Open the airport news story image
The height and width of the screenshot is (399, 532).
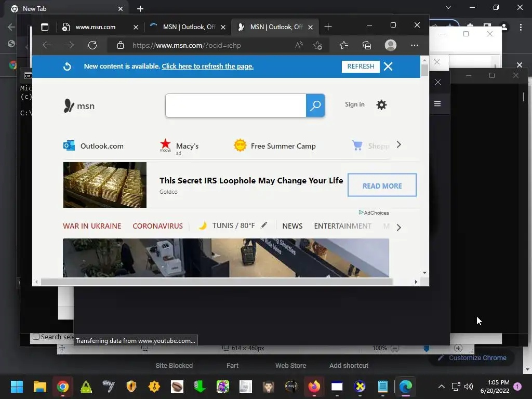click(x=226, y=258)
